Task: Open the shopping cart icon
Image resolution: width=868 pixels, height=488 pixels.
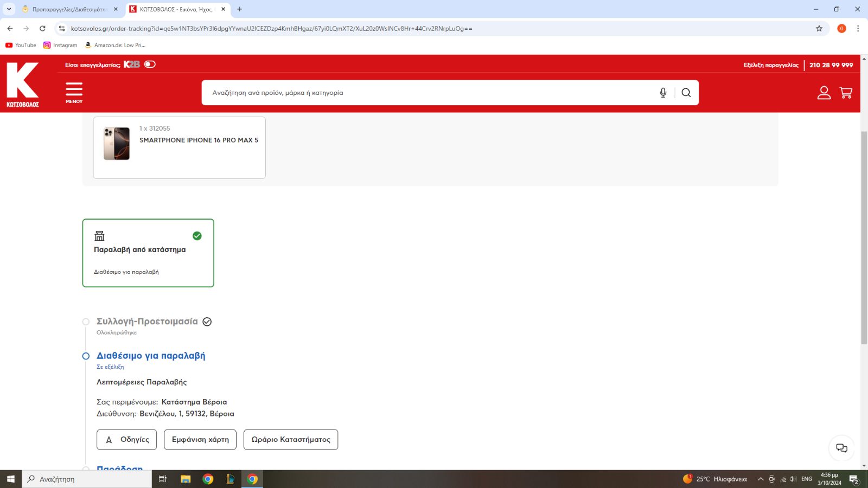Action: (x=846, y=93)
